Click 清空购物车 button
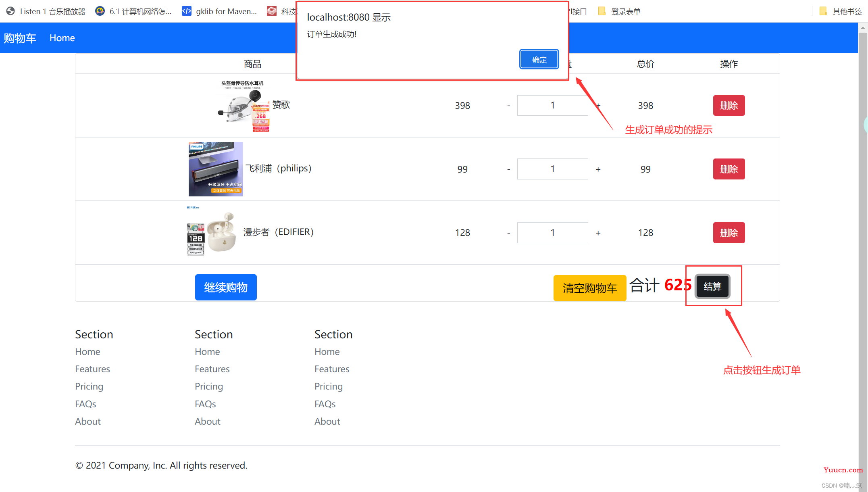Viewport: 868px width, 492px height. pyautogui.click(x=589, y=288)
